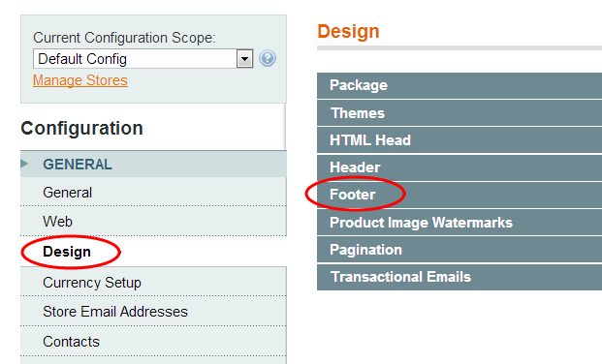The height and width of the screenshot is (364, 602).
Task: Expand the Package design panel
Action: pyautogui.click(x=459, y=85)
